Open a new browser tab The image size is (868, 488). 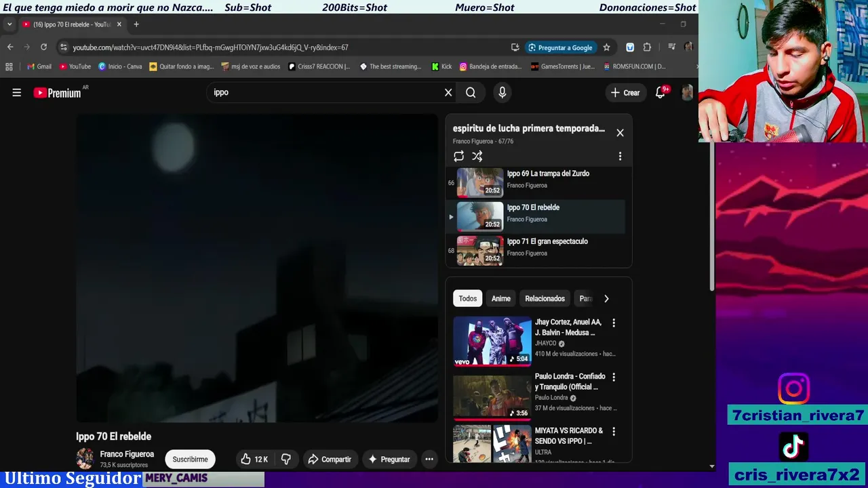[x=136, y=24]
